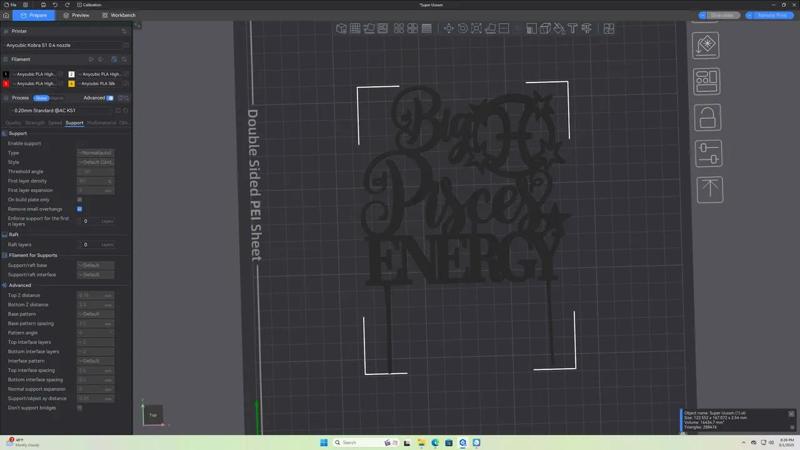This screenshot has height=450, width=800.
Task: Click the Home icon left of Prepare
Action: [x=6, y=15]
